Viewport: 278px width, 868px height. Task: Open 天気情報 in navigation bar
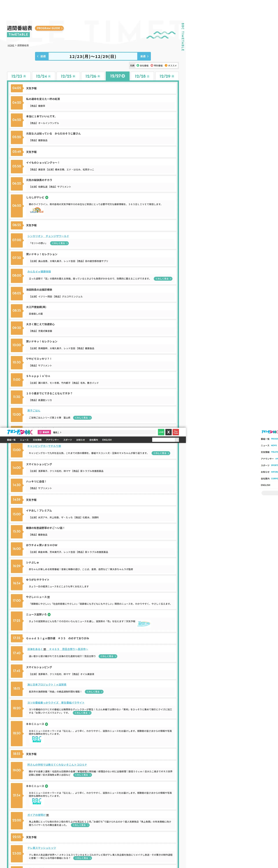[x=37, y=440]
